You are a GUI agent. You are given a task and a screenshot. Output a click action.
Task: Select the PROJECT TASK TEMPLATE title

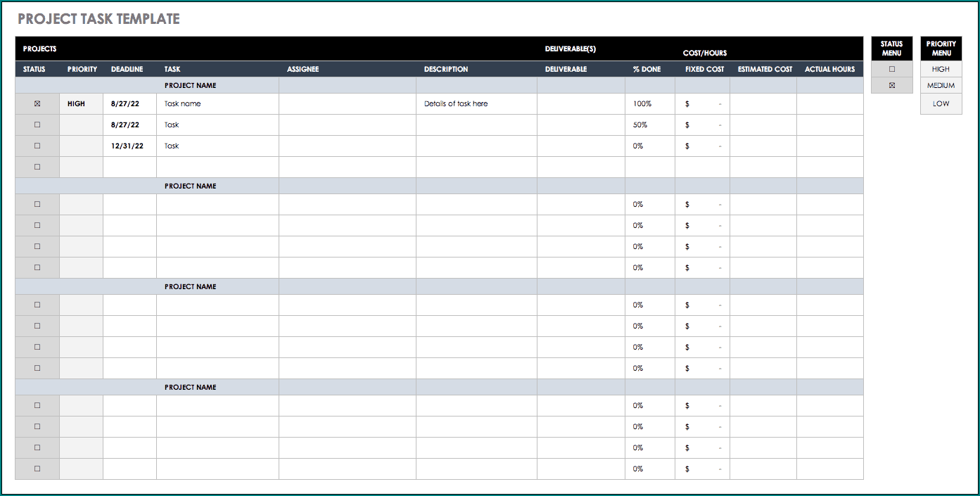[99, 19]
